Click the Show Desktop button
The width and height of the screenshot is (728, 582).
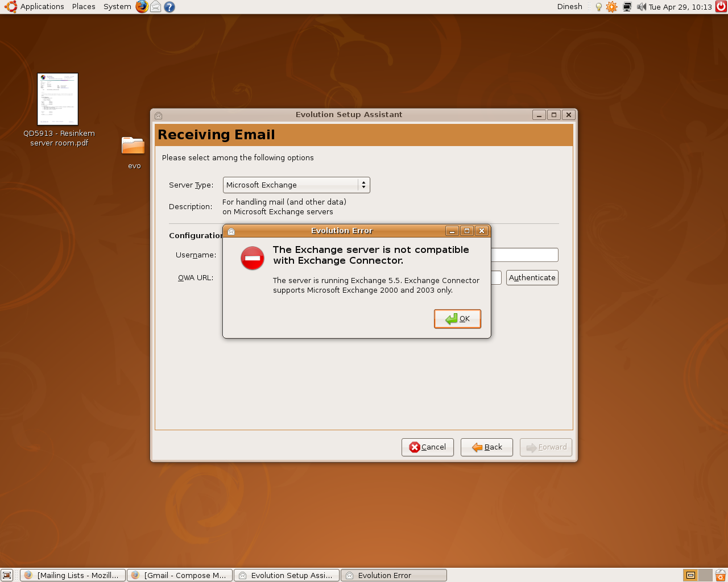7,575
